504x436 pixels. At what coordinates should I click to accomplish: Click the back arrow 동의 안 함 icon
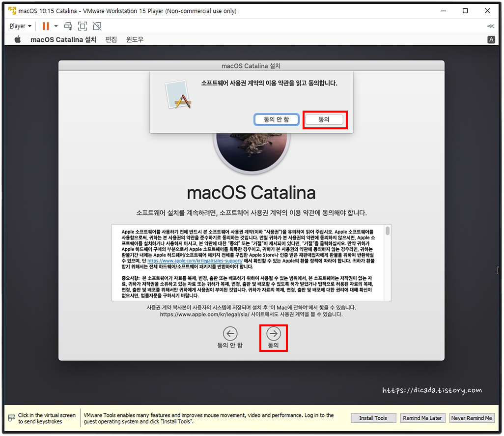pos(230,333)
